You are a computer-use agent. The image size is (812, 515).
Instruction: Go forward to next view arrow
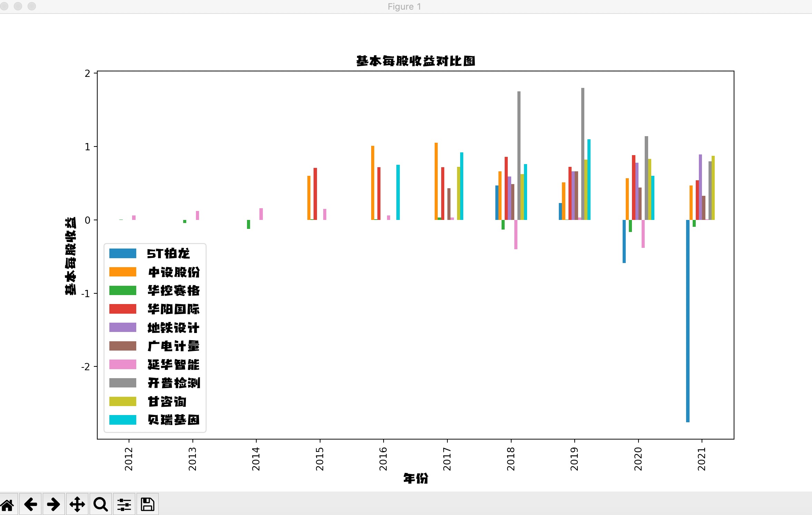point(53,505)
